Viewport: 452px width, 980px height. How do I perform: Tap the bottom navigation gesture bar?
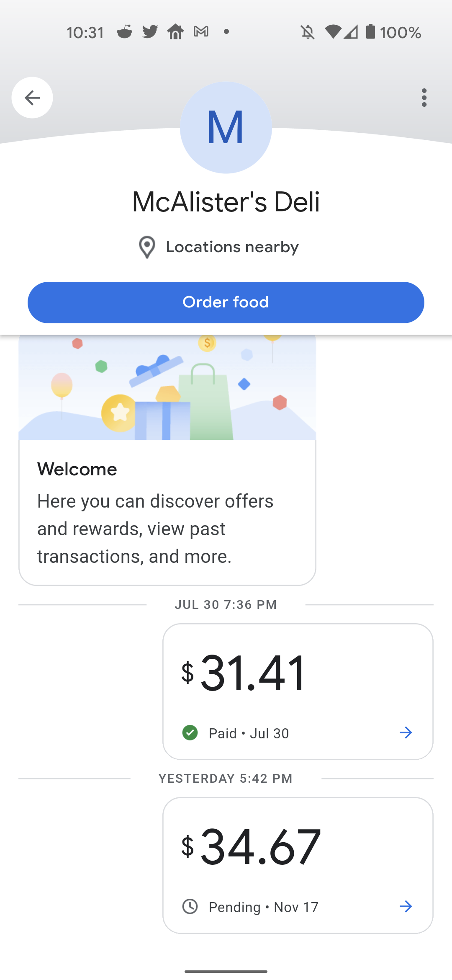pos(226,971)
